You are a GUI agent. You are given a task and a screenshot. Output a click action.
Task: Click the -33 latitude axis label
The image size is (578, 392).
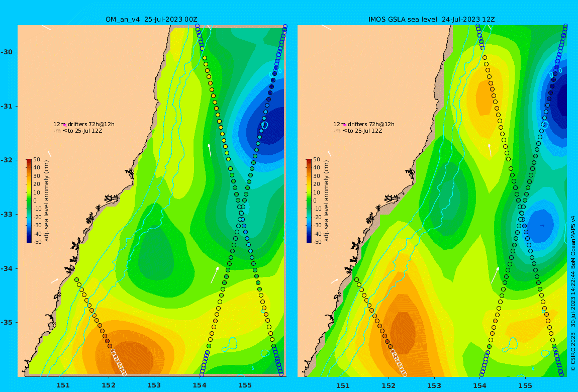pyautogui.click(x=6, y=215)
